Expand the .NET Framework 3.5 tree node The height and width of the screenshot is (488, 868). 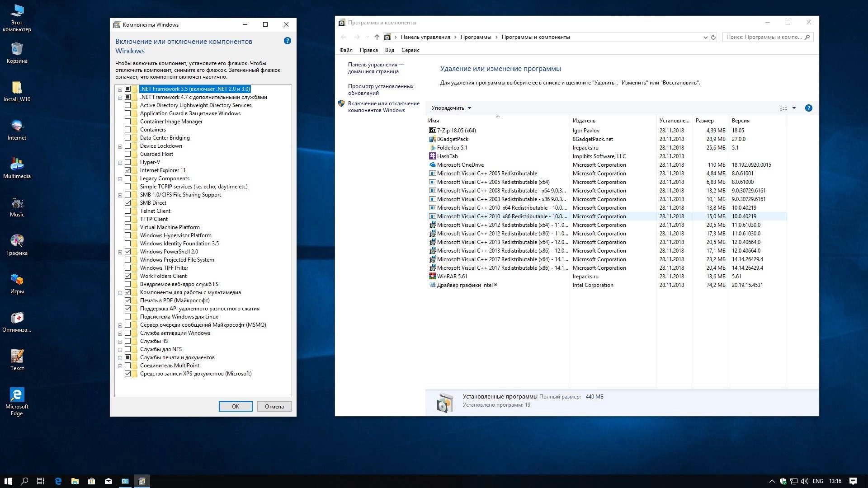[x=120, y=89]
